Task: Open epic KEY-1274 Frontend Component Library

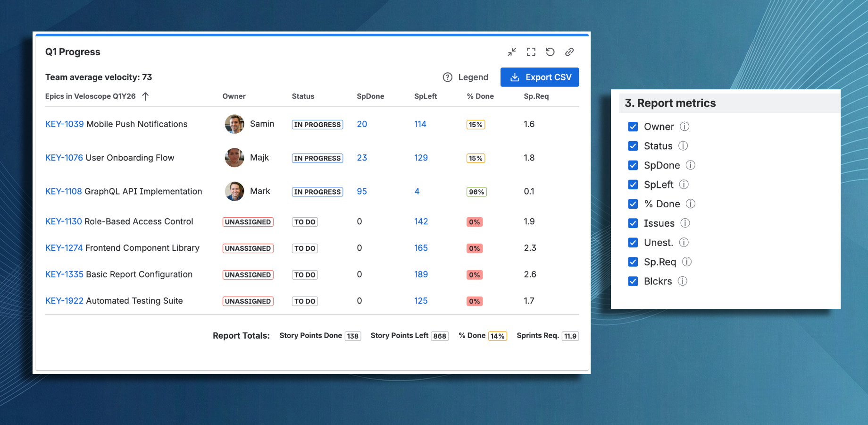Action: (x=122, y=248)
